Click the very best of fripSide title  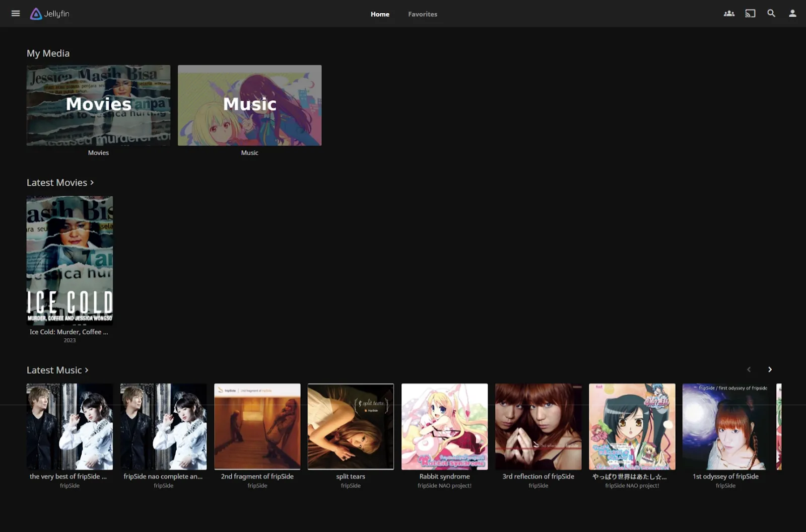(68, 476)
